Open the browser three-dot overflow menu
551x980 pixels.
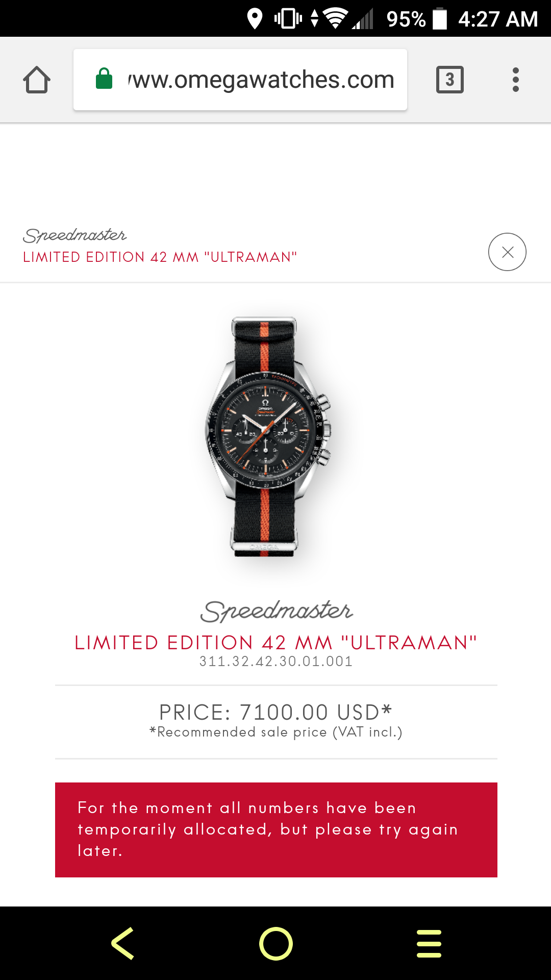click(516, 80)
